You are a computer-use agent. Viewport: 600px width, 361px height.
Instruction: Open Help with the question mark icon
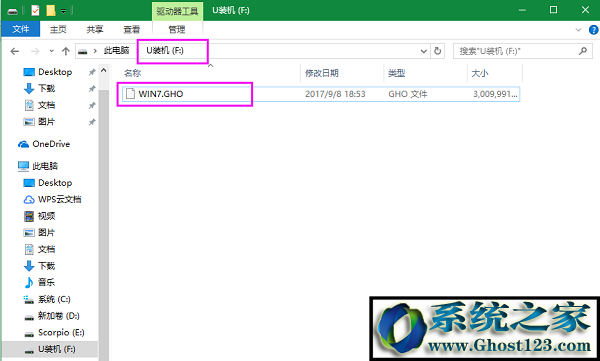593,29
